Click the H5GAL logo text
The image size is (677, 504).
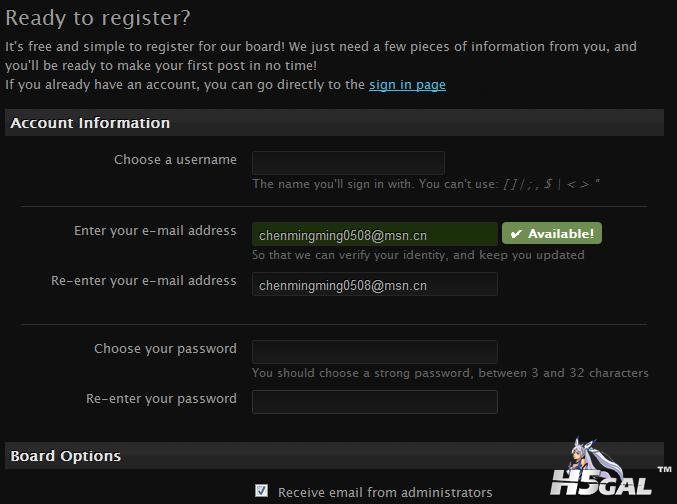pyautogui.click(x=601, y=482)
